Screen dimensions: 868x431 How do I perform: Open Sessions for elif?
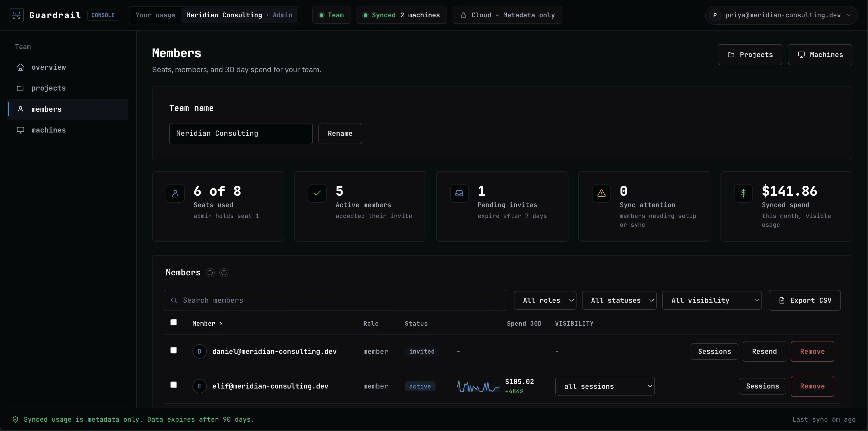point(762,386)
